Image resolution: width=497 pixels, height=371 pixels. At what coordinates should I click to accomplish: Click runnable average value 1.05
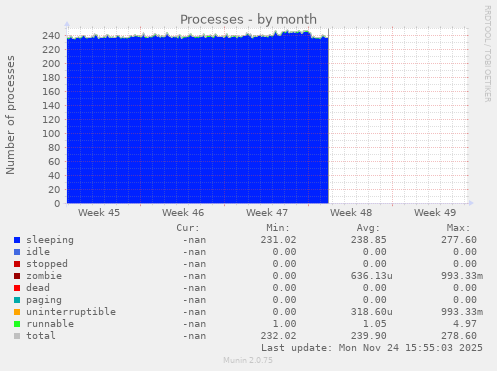pos(375,324)
